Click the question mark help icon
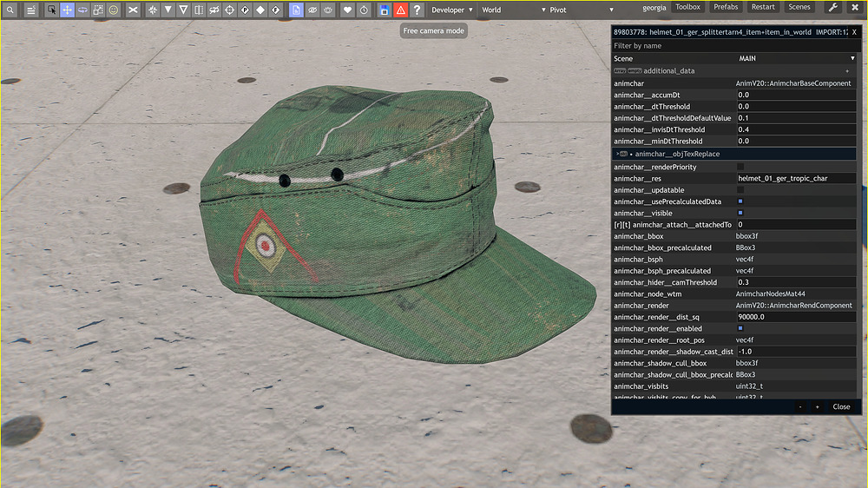 [417, 10]
